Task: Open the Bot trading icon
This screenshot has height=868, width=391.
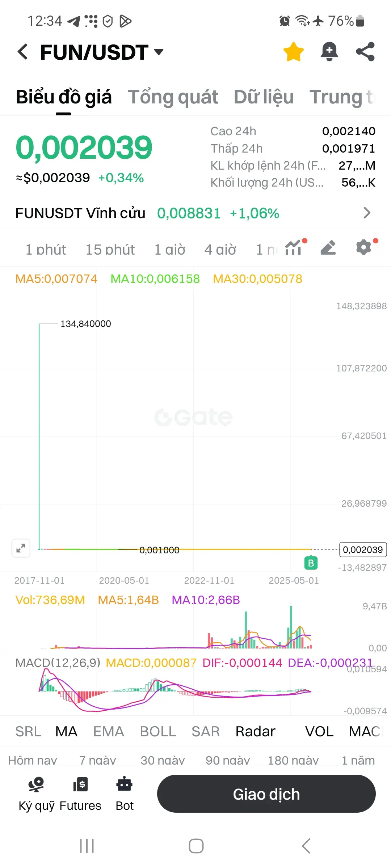Action: pyautogui.click(x=125, y=794)
